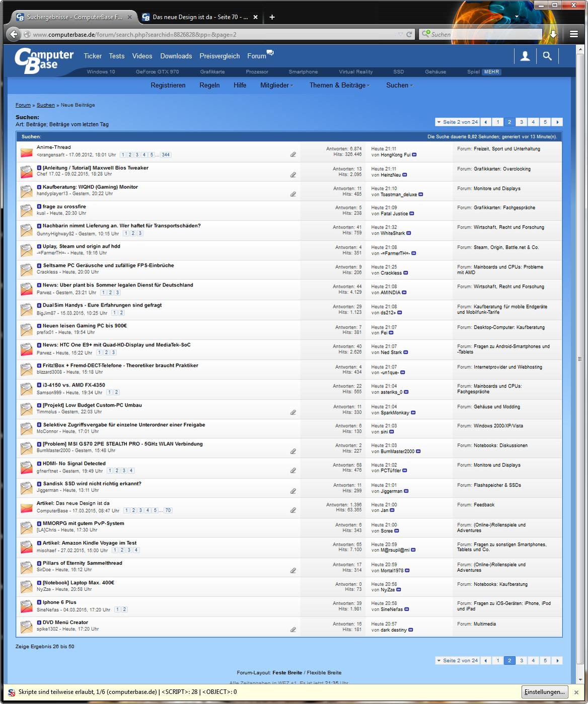Image resolution: width=588 pixels, height=704 pixels.
Task: Go to the ComputerBase logo homepage
Action: coord(44,61)
